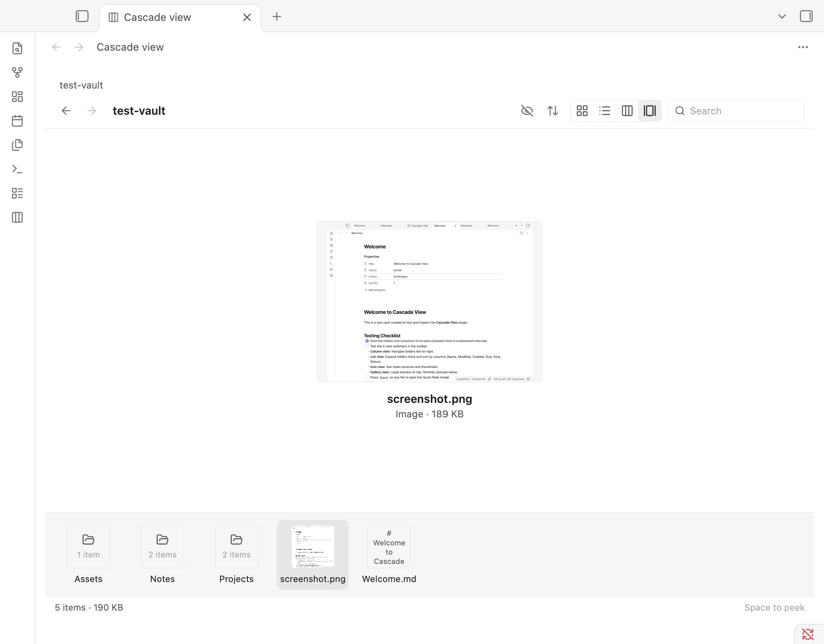Open canvas ribbon icon

(x=17, y=97)
